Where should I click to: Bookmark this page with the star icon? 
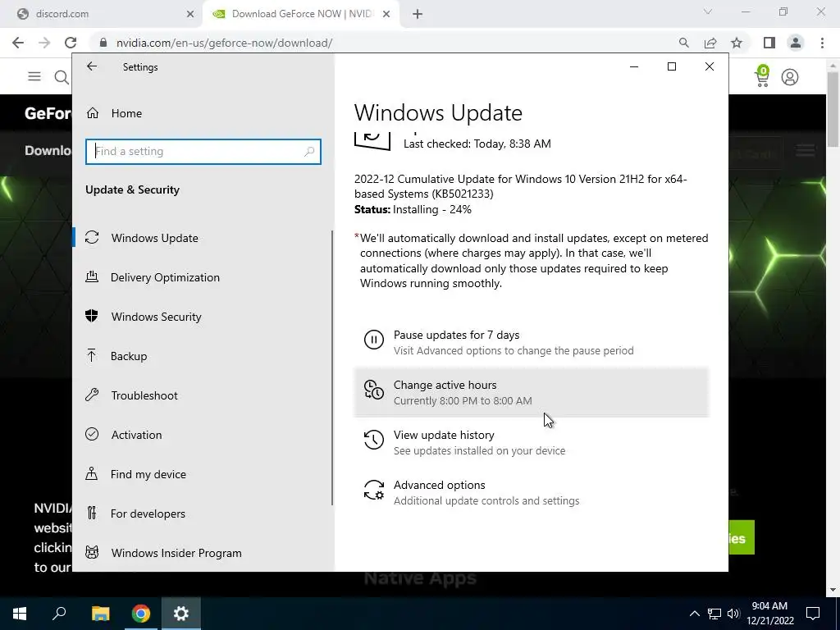click(737, 43)
